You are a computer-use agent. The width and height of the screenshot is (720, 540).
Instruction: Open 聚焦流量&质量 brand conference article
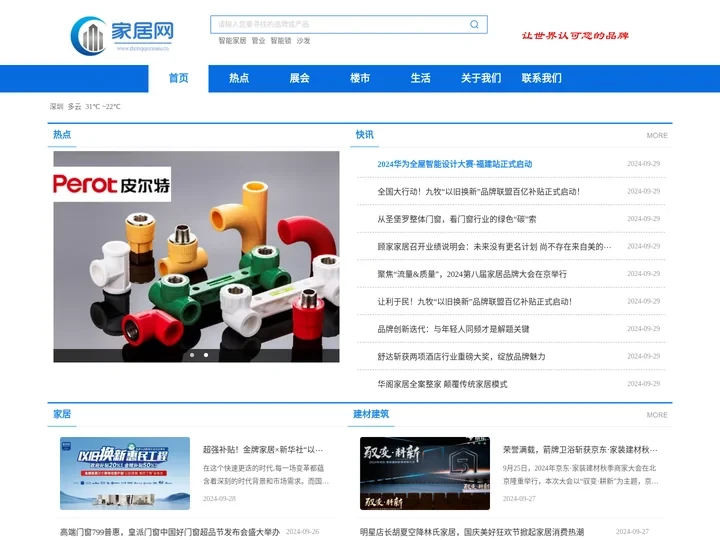(x=472, y=274)
